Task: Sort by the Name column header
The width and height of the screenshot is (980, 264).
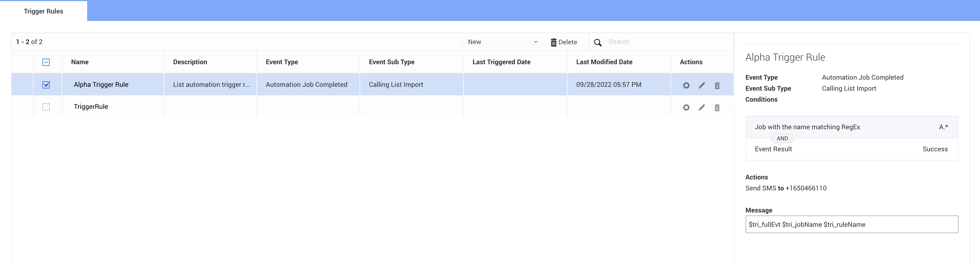Action: [x=80, y=62]
